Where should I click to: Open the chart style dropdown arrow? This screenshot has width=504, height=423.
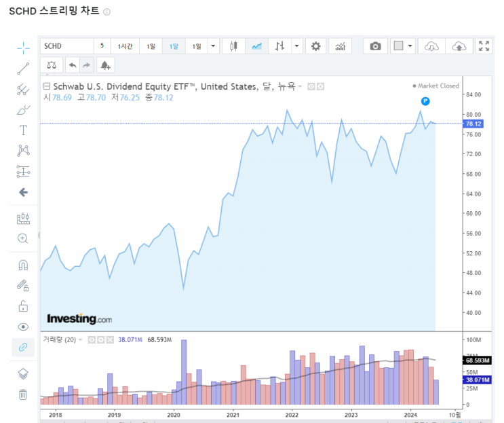[297, 46]
